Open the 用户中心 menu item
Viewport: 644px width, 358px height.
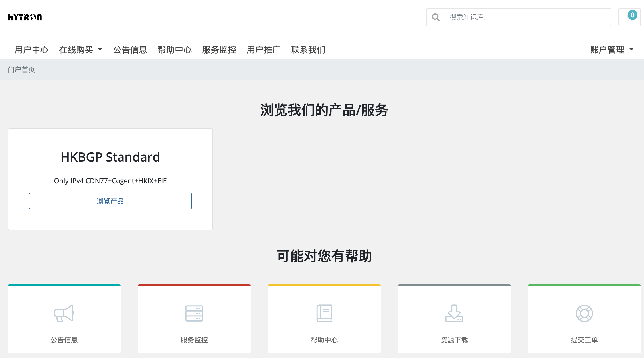pos(31,49)
